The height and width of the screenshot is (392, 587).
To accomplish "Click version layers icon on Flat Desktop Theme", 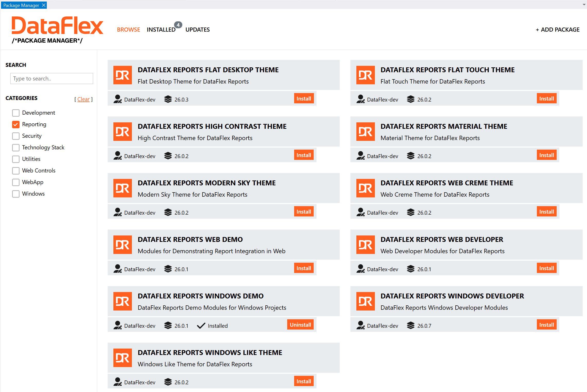I will tap(168, 99).
